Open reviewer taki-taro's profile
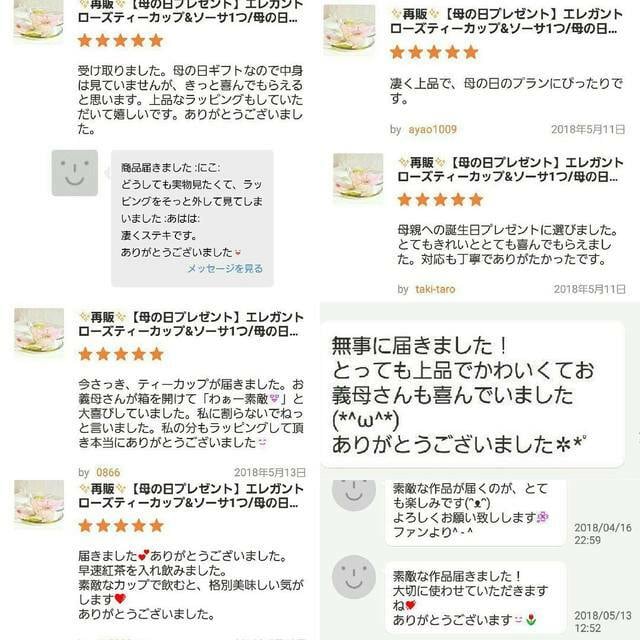This screenshot has width=640, height=640. point(435,289)
